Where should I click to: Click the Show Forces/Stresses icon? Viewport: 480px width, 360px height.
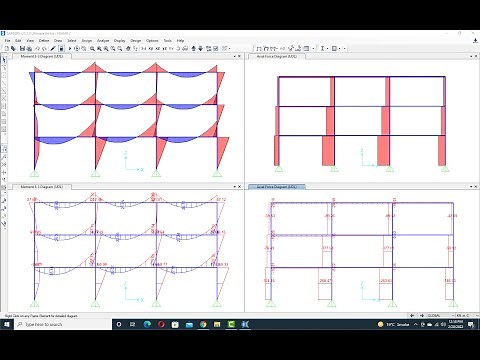click(273, 48)
